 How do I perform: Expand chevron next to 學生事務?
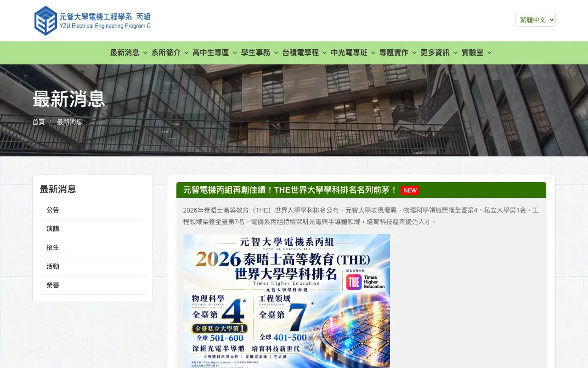tap(276, 53)
